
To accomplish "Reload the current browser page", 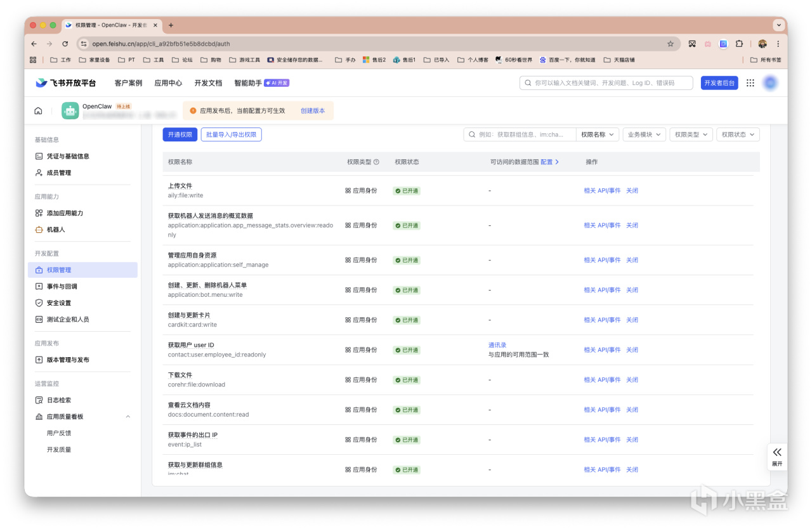I will (65, 44).
